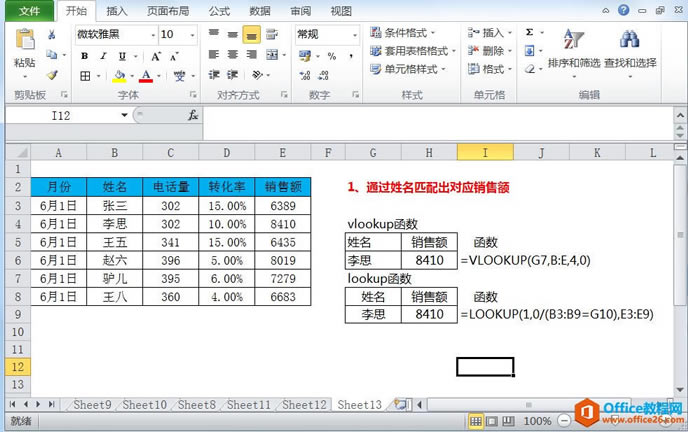Click Merge and Center icon

point(272,54)
